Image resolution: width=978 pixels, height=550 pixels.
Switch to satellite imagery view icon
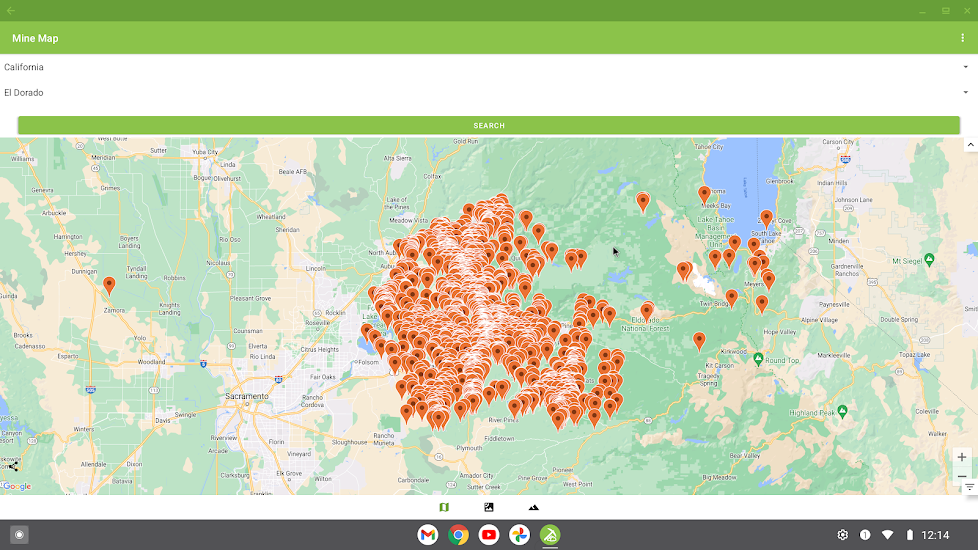pos(489,507)
